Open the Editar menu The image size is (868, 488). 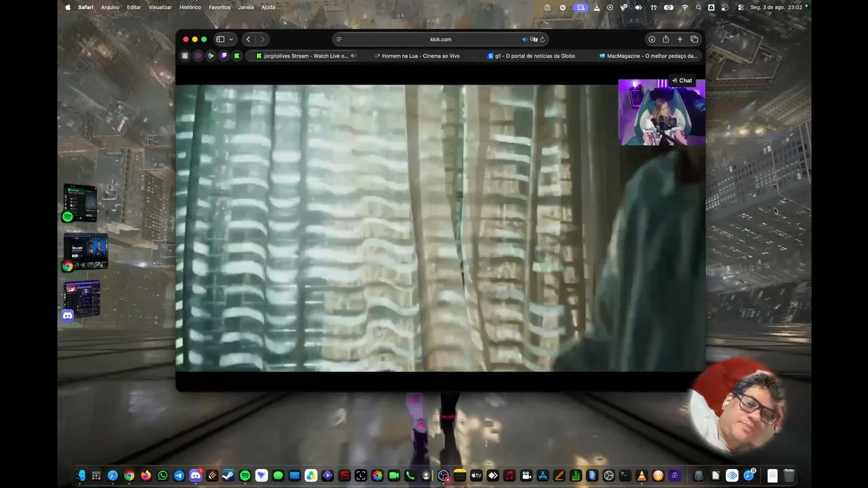point(134,7)
